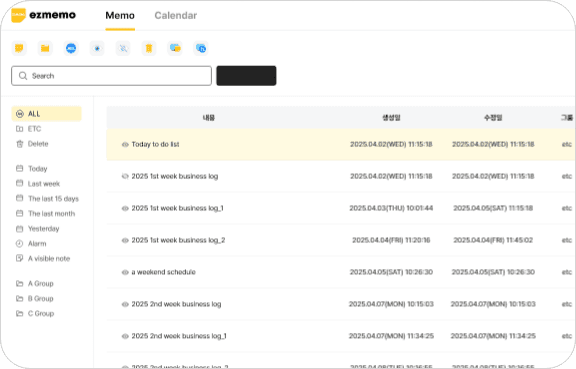The width and height of the screenshot is (576, 369).
Task: Click the yellow folder toolbar icon
Action: tap(45, 48)
